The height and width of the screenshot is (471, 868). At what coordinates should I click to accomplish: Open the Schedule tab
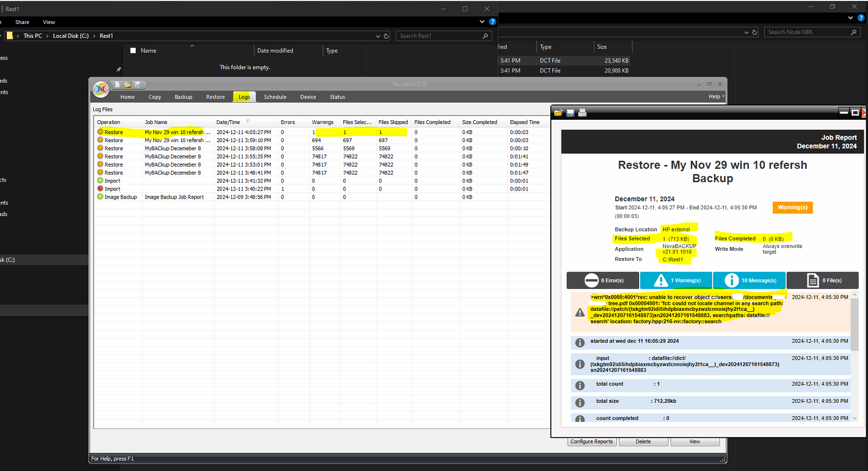(275, 97)
